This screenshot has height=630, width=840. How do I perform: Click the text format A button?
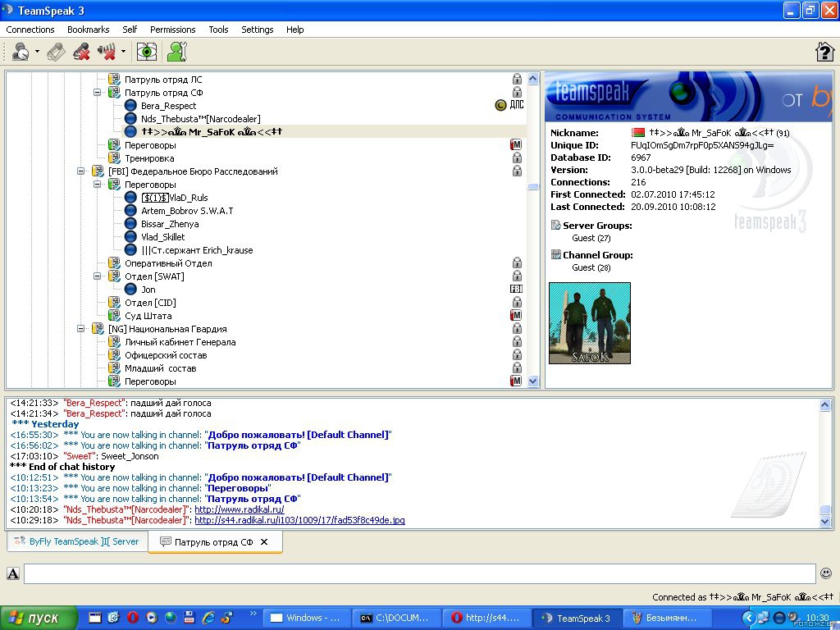click(x=13, y=573)
